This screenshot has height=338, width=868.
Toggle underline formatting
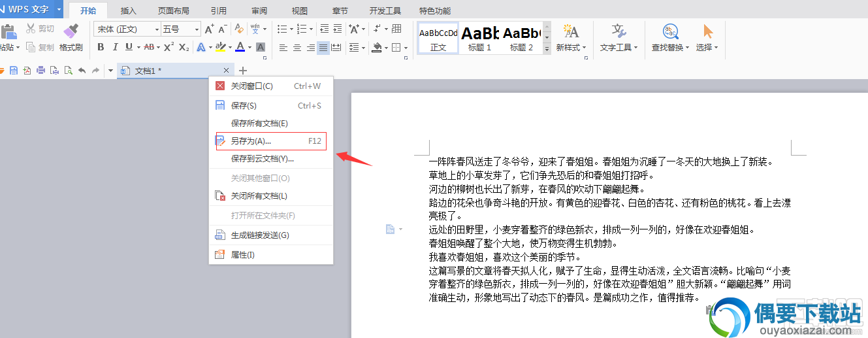(129, 47)
